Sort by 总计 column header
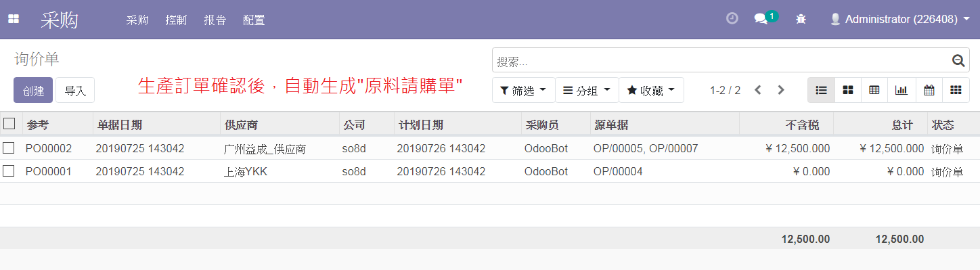Image resolution: width=980 pixels, height=270 pixels. [x=880, y=125]
